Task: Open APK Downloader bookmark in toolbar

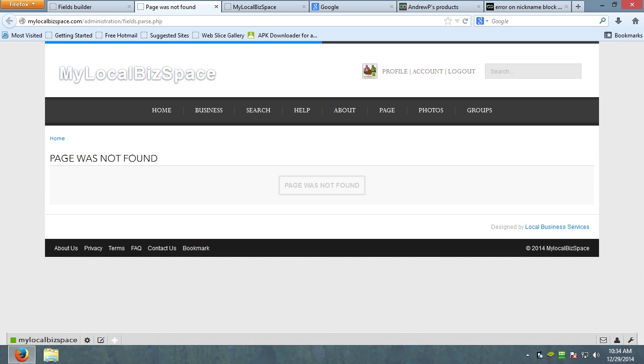Action: tap(282, 35)
